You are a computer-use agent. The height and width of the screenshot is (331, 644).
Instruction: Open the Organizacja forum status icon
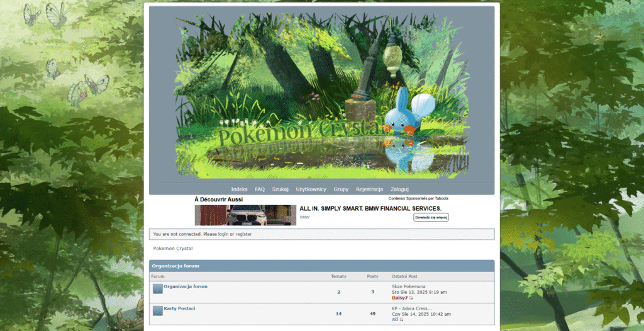coord(158,289)
